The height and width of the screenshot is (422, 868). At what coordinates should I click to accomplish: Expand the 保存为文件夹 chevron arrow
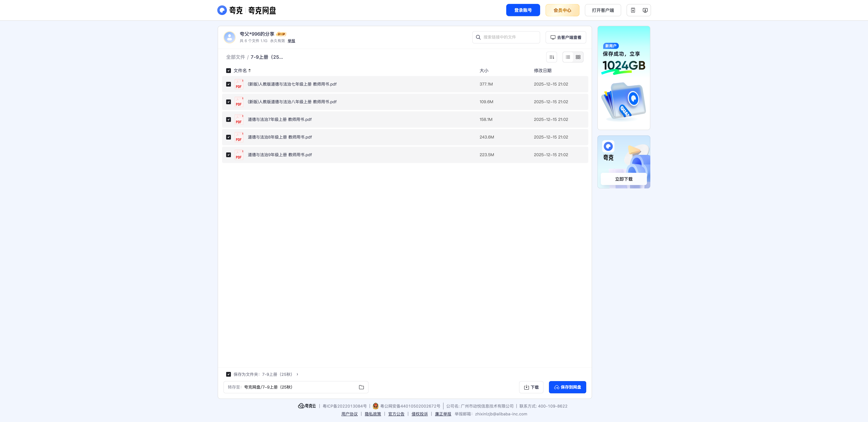tap(297, 374)
